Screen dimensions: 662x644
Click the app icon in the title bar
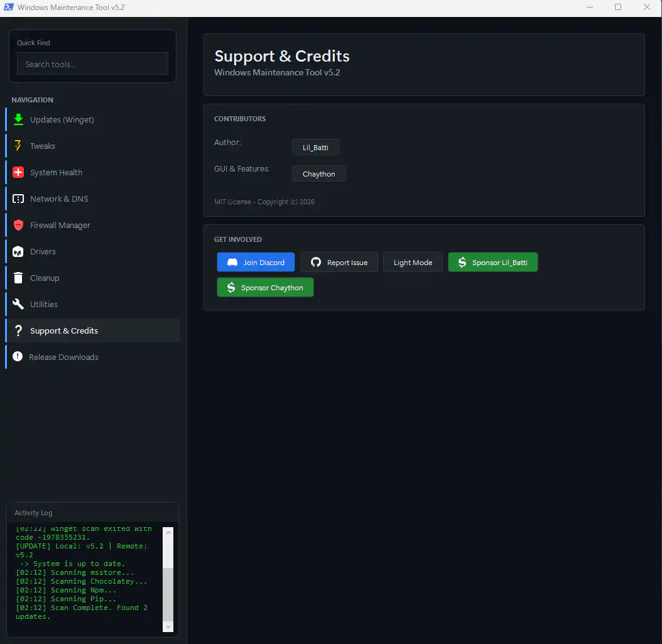click(8, 7)
